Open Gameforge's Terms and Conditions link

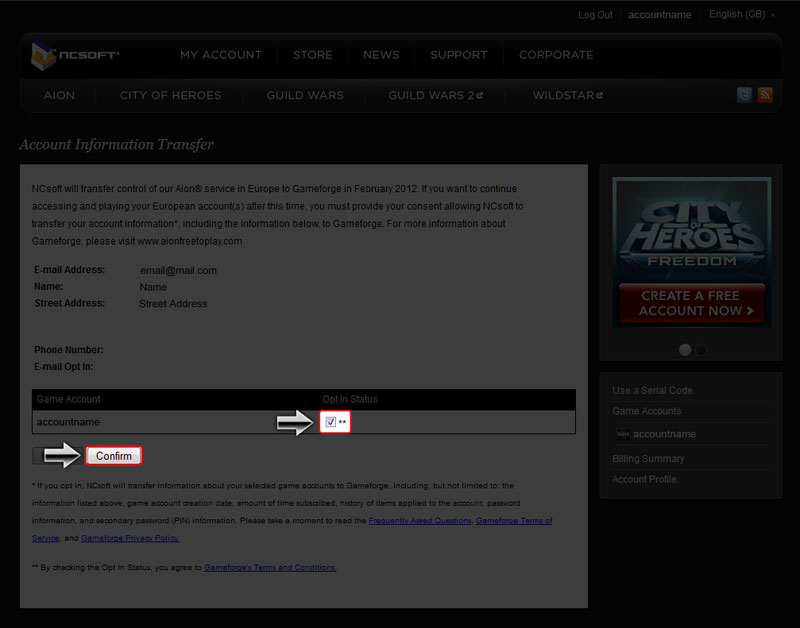click(270, 567)
